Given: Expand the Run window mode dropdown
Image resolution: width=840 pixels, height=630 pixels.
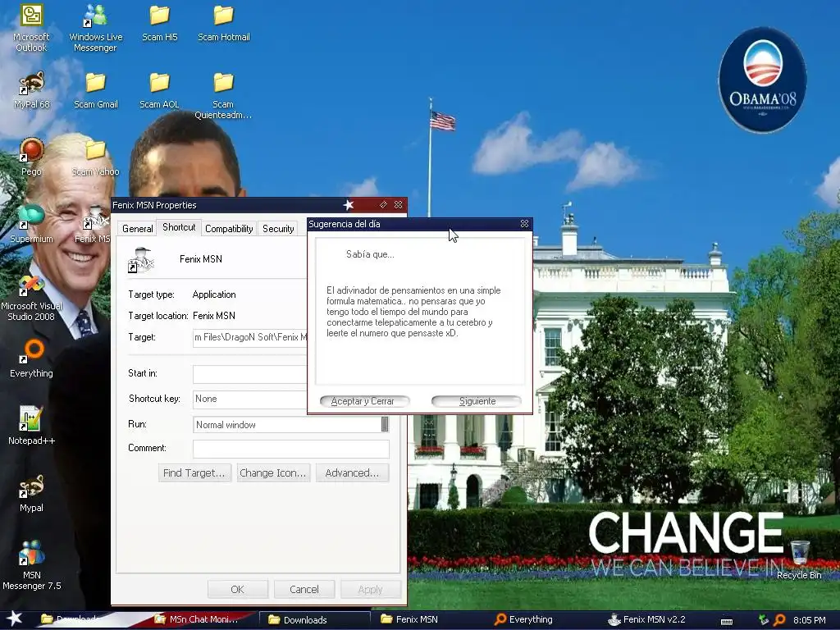Looking at the screenshot, I should click(x=385, y=424).
